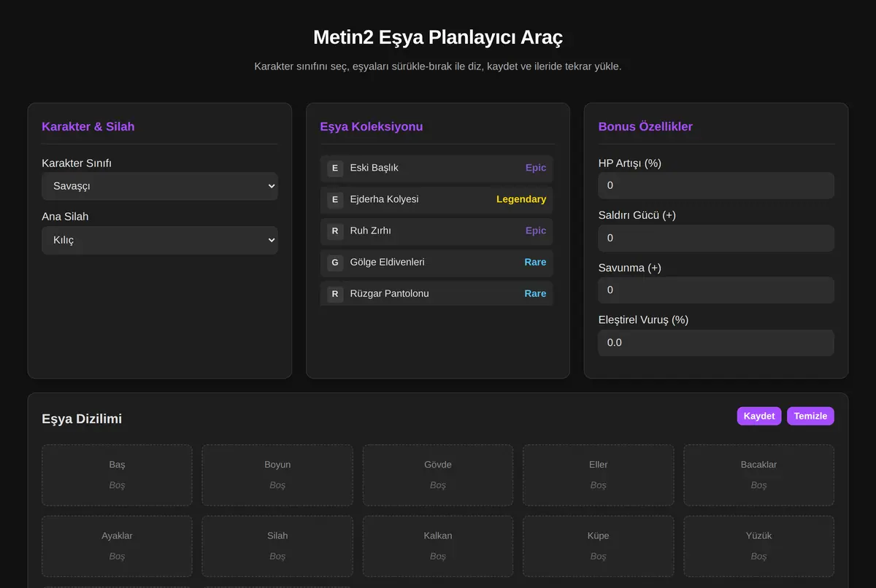Click the Rare label on Gölge Eldivenleri
This screenshot has width=876, height=588.
click(535, 262)
